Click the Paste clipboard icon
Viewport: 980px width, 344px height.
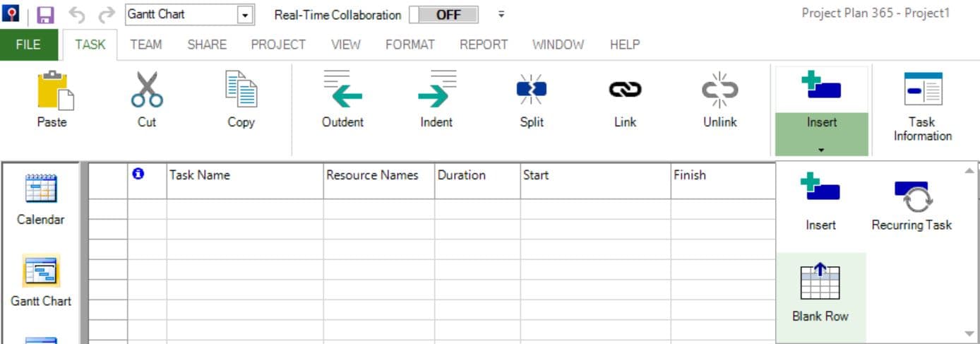(52, 91)
